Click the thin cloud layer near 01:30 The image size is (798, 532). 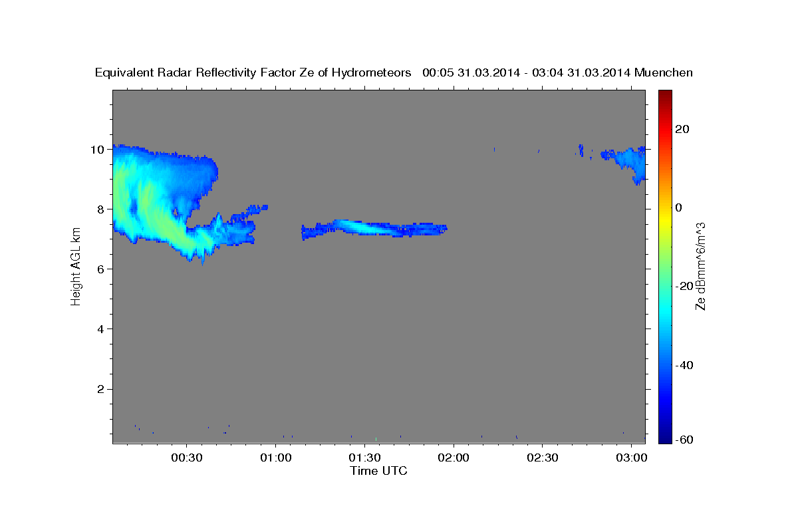(374, 229)
